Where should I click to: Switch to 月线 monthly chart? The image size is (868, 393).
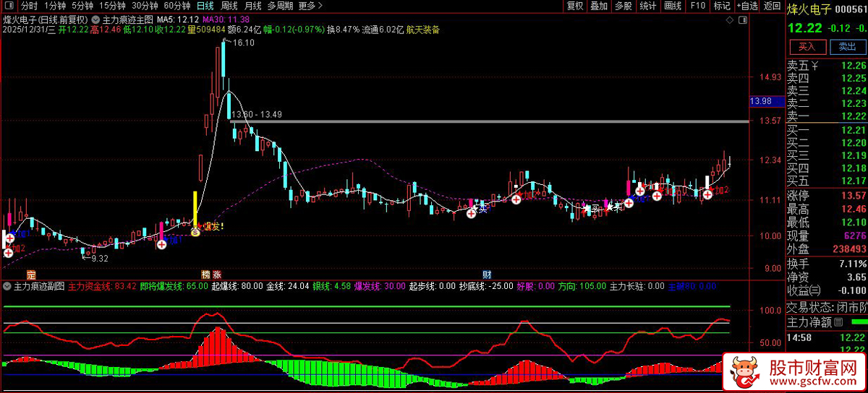[253, 6]
